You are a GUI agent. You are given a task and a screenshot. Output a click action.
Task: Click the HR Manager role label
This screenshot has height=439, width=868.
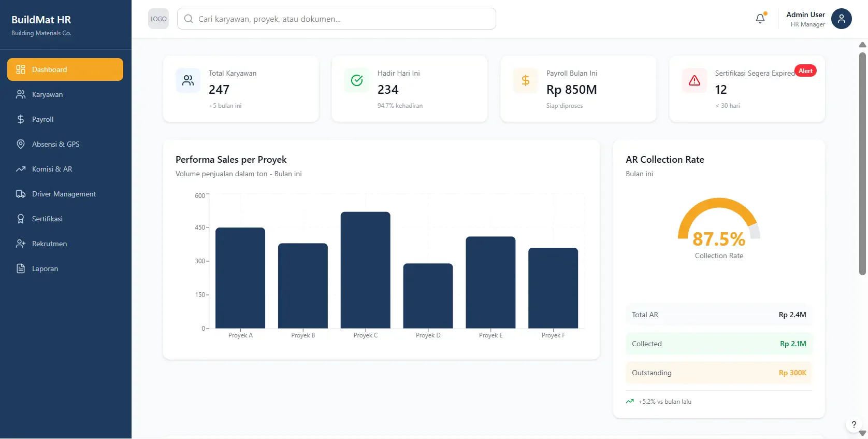808,24
